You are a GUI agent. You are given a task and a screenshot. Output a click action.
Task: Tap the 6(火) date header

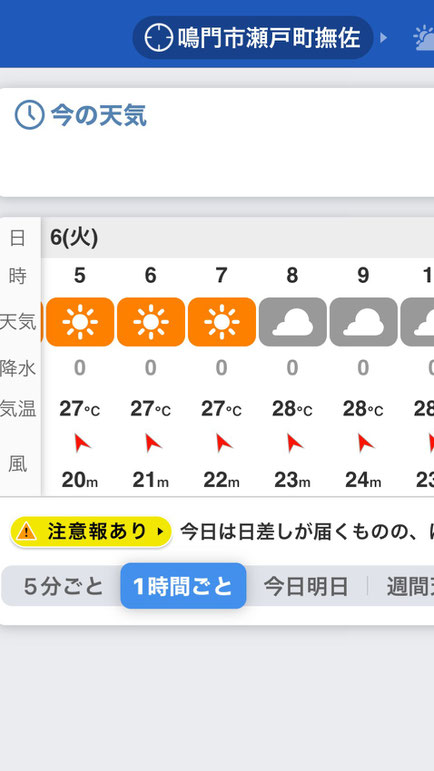tap(74, 238)
